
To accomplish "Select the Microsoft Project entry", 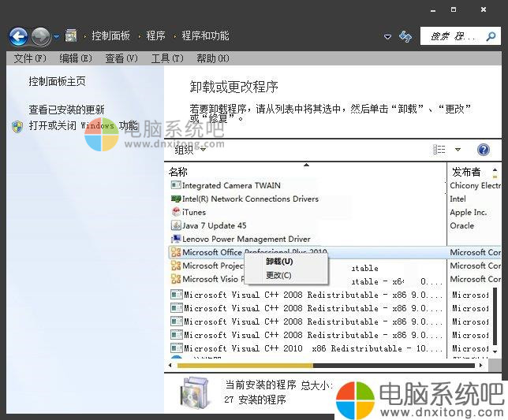I will coord(212,266).
